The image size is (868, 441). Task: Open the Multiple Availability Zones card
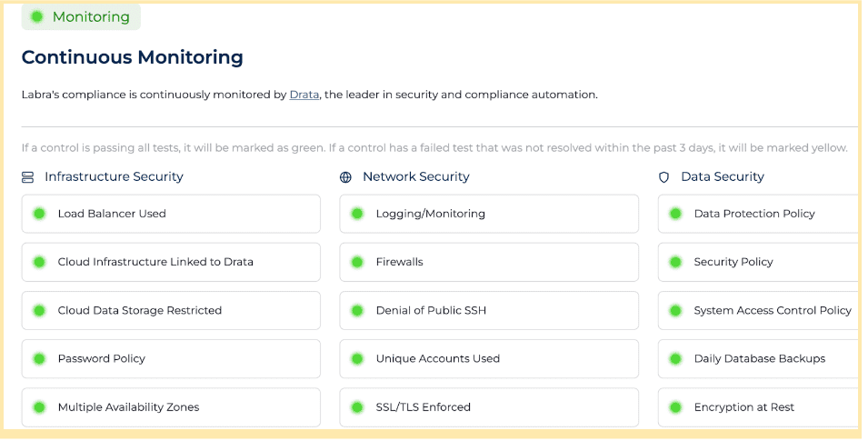pyautogui.click(x=171, y=407)
